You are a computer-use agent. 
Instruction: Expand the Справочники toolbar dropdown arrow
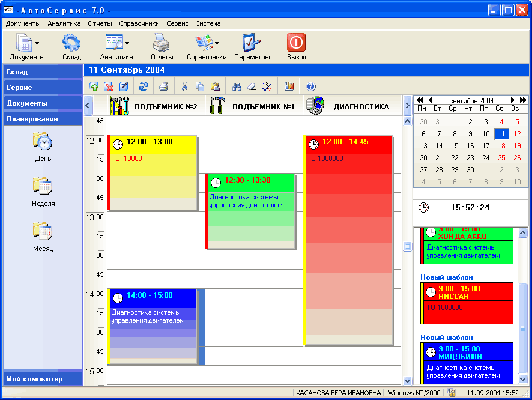click(217, 43)
